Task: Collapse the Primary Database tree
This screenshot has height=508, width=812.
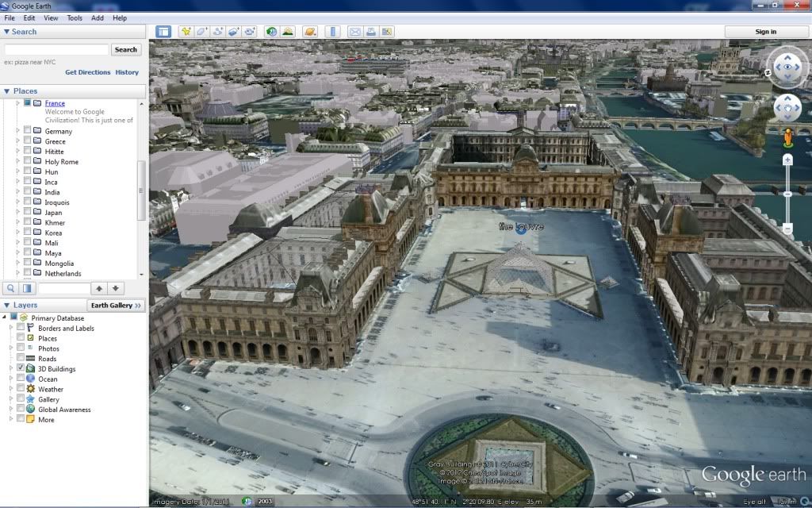Action: [x=5, y=317]
